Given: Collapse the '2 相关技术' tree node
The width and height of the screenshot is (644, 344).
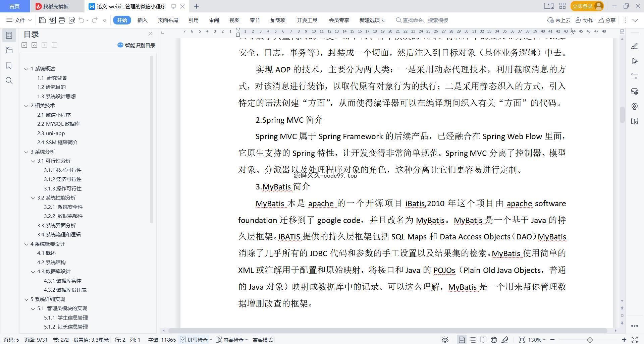Looking at the screenshot, I should coord(26,106).
